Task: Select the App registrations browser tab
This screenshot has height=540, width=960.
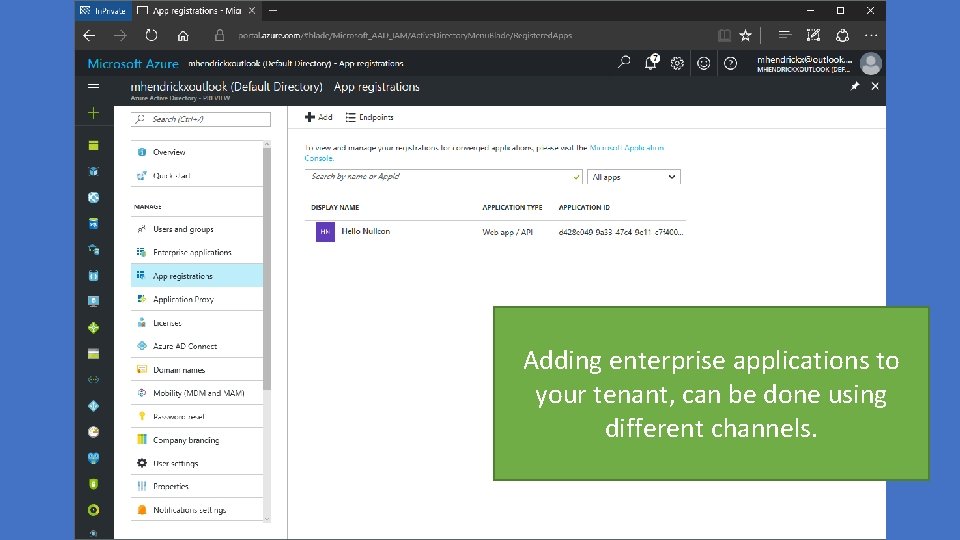Action: coord(196,10)
